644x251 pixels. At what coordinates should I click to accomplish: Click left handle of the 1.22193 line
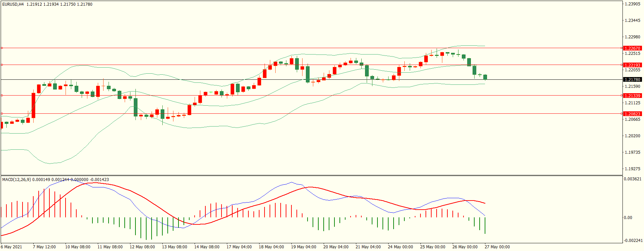pos(2,65)
